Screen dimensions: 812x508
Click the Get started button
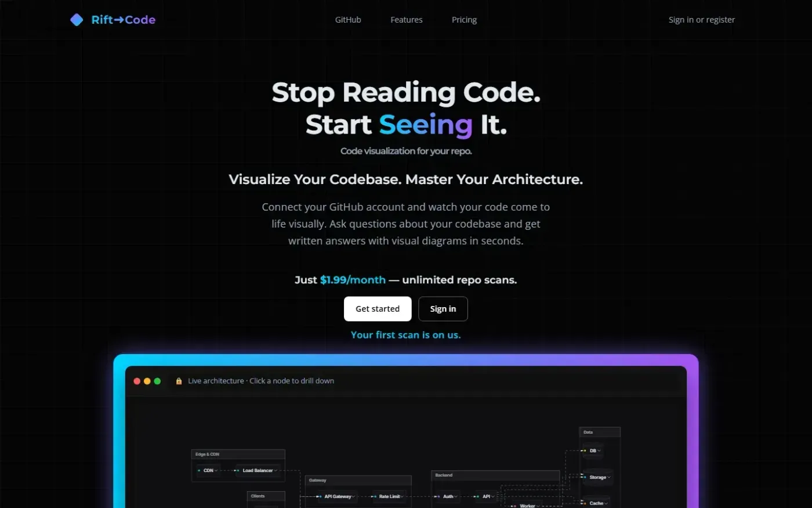coord(378,309)
